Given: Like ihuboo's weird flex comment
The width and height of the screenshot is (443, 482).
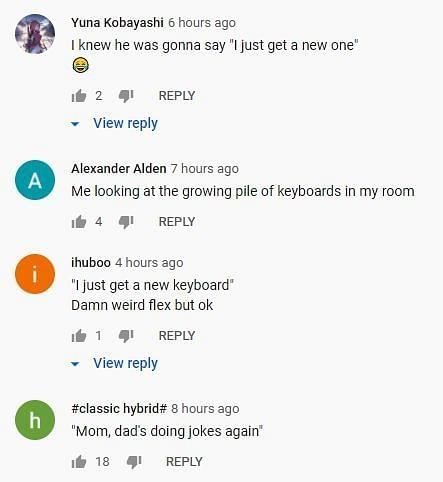Looking at the screenshot, I should [x=79, y=336].
